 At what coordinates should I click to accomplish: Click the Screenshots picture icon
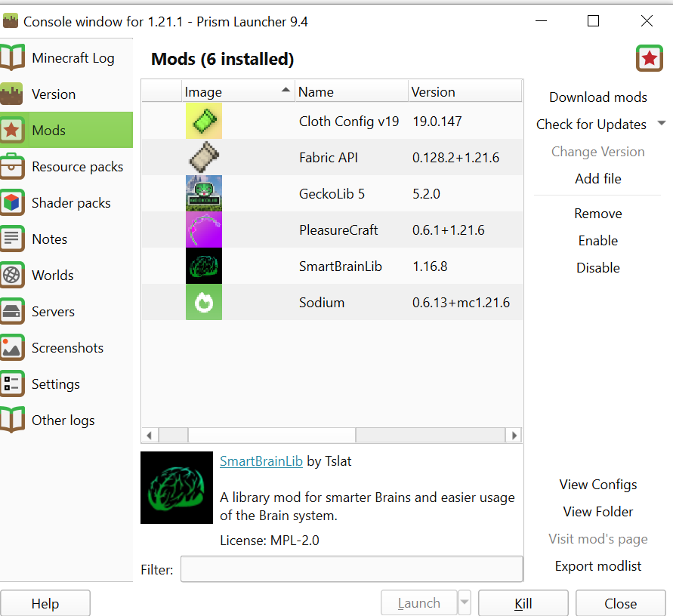tap(11, 347)
